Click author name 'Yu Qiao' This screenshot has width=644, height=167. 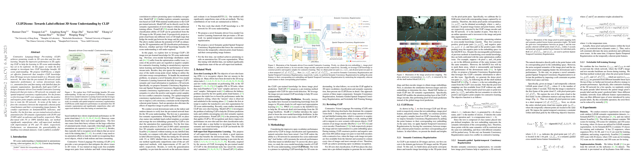coord(61,35)
